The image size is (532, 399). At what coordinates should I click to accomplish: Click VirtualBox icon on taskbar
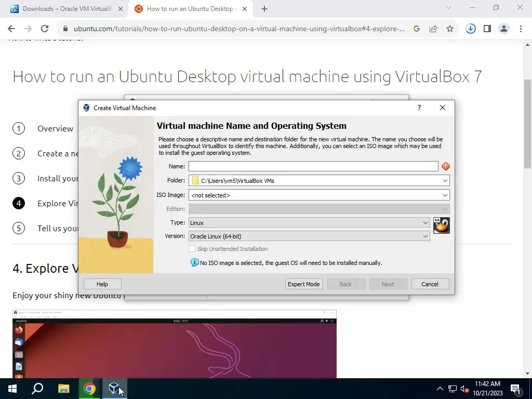(114, 389)
